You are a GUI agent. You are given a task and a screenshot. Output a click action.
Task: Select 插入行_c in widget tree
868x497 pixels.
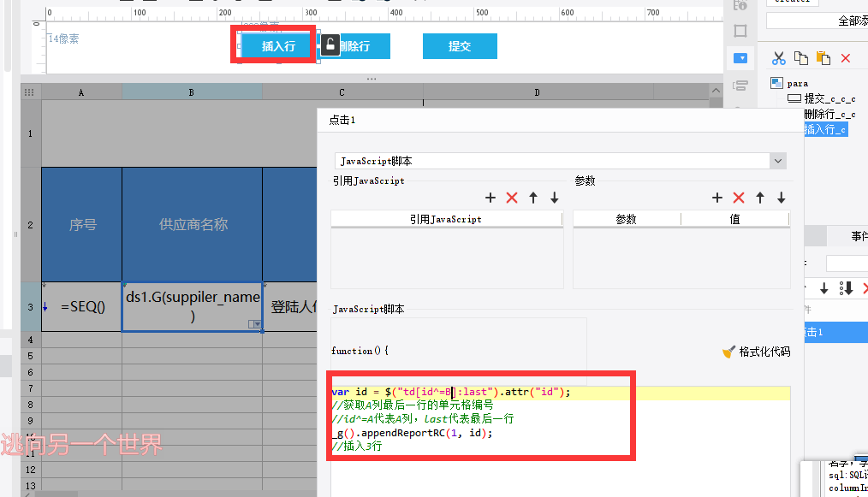click(x=825, y=129)
